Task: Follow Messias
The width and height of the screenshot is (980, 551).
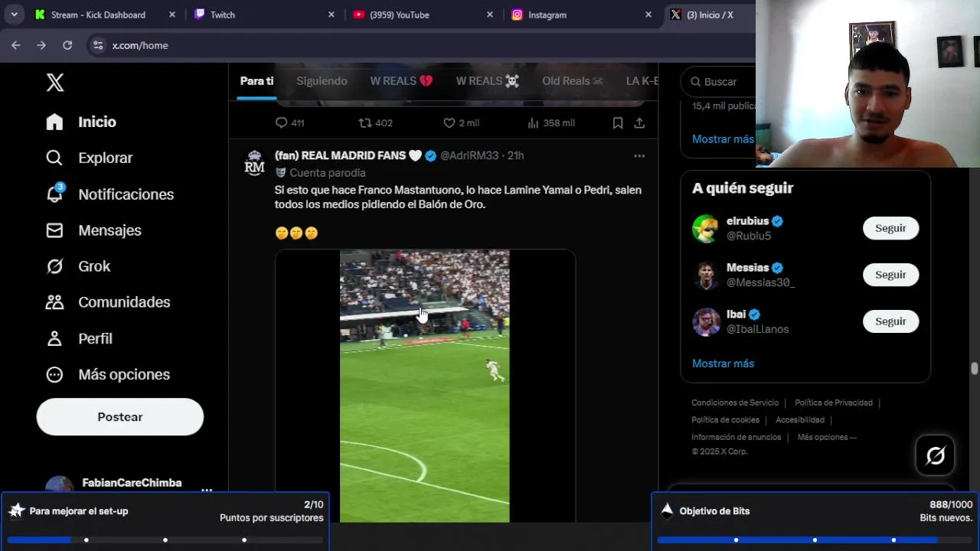Action: click(890, 275)
